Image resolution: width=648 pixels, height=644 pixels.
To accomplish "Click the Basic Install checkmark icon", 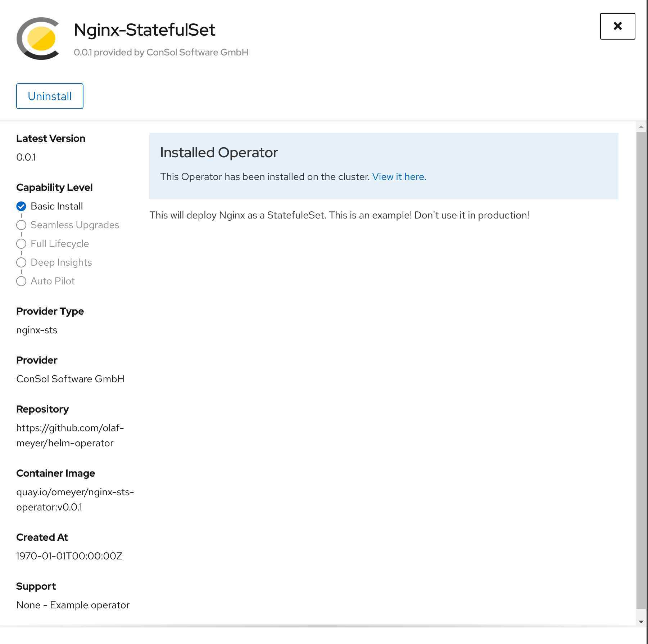I will [21, 206].
